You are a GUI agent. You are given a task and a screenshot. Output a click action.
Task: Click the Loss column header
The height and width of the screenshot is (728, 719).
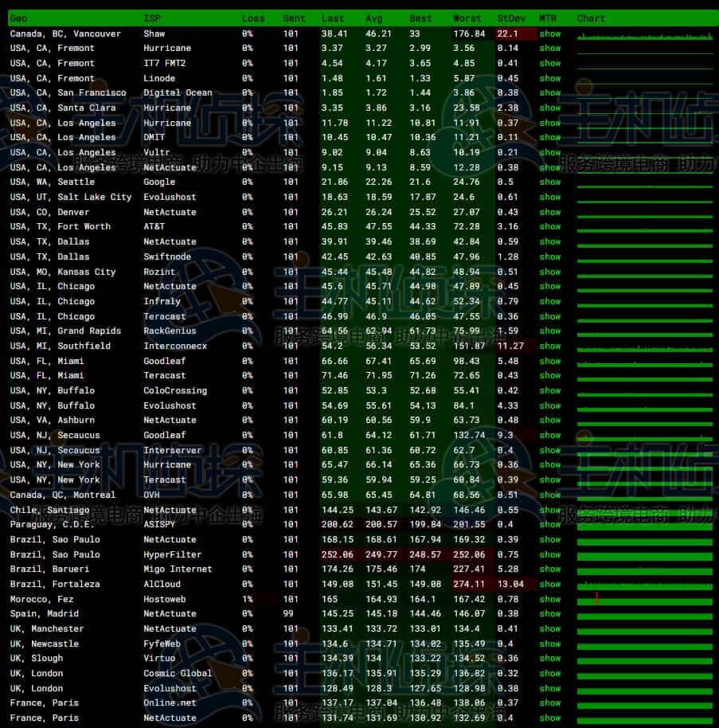(x=253, y=18)
